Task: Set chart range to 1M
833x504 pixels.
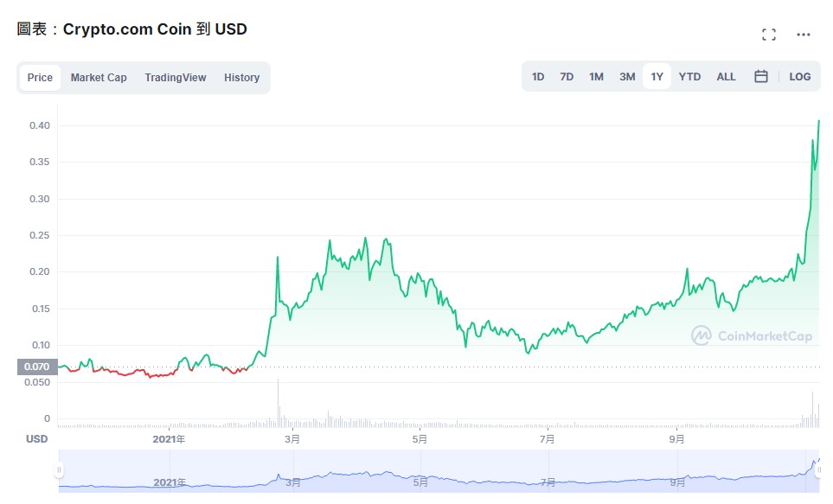Action: pyautogui.click(x=596, y=76)
